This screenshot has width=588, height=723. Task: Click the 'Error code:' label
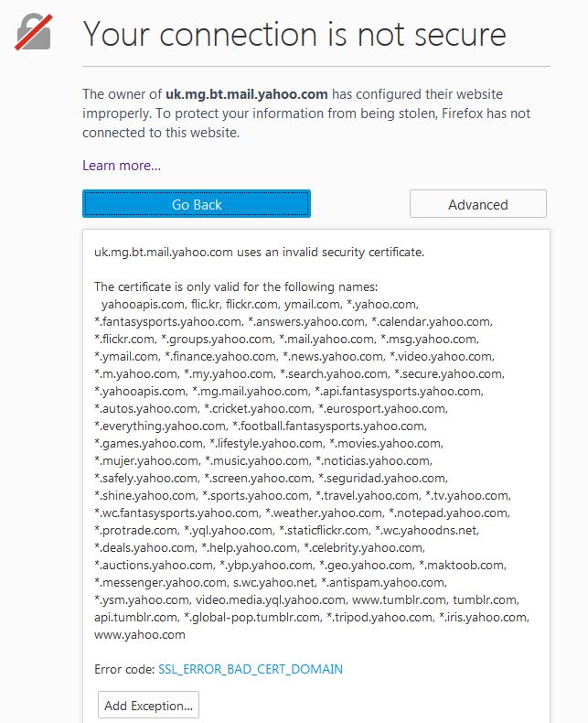(124, 669)
